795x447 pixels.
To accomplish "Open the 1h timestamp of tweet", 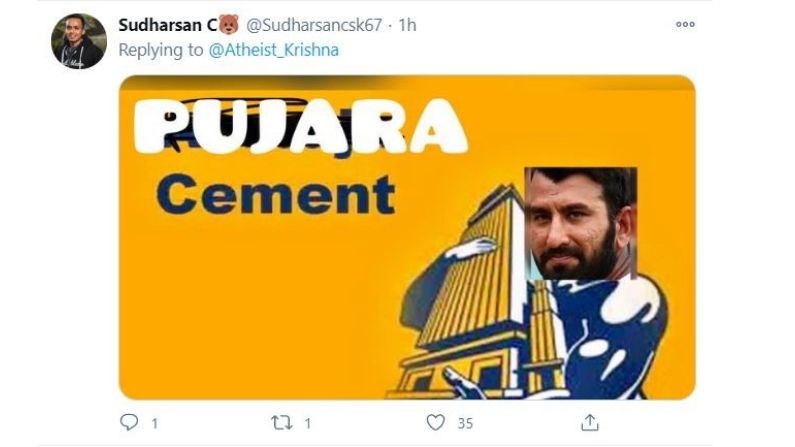I will [407, 25].
